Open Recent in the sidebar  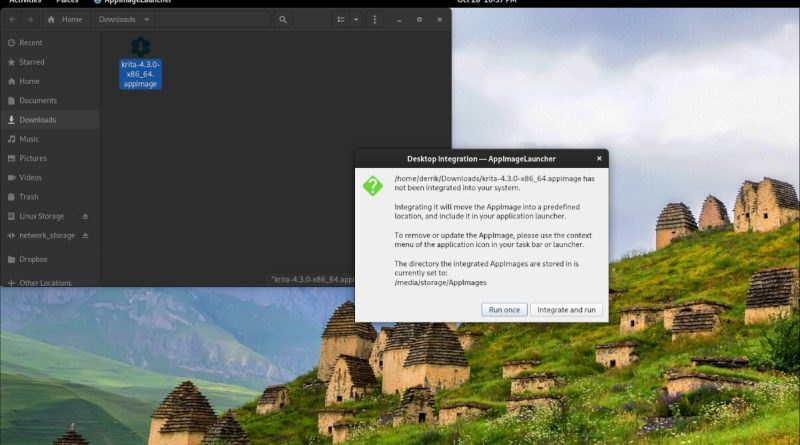pyautogui.click(x=49, y=43)
